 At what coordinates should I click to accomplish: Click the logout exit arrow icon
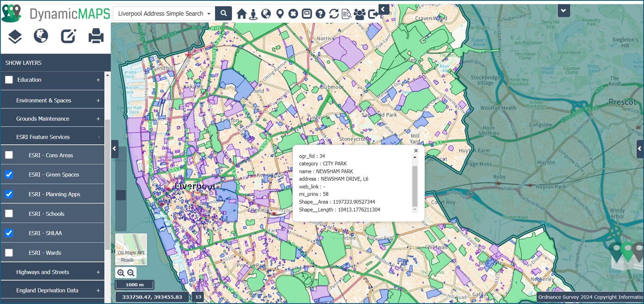[x=373, y=14]
